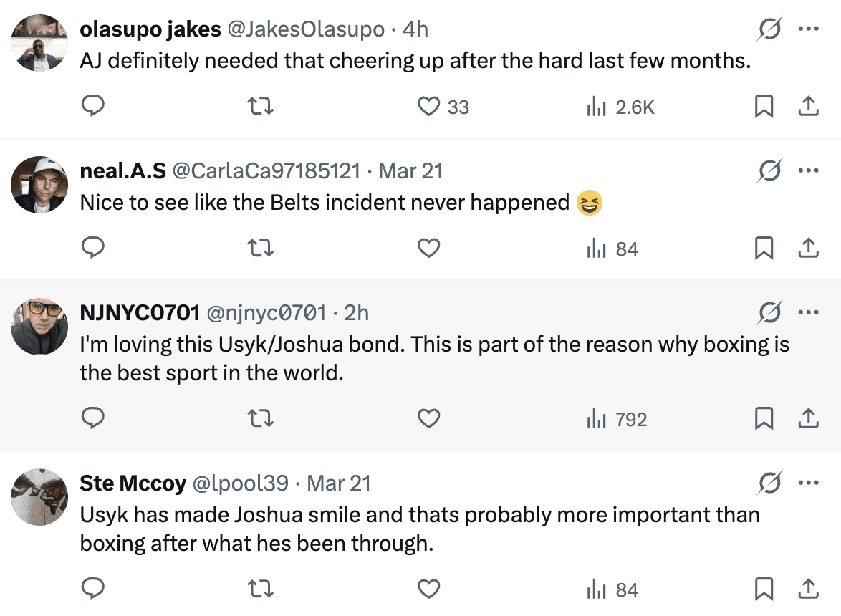Bookmark olasupo jakes' tweet
Screen dimensions: 841x616
(764, 107)
